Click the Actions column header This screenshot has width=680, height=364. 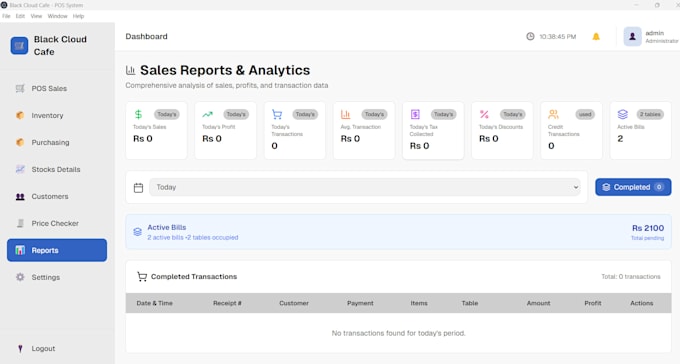point(642,303)
